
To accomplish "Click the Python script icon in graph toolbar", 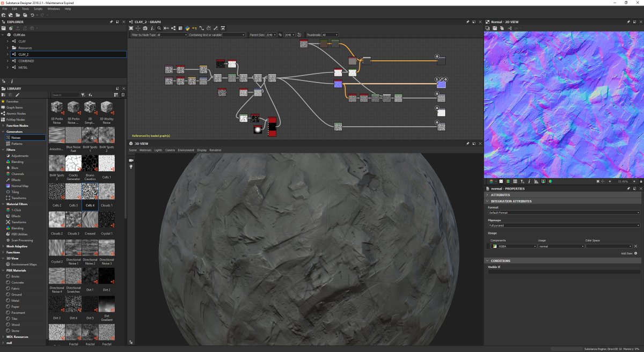I will point(187,28).
